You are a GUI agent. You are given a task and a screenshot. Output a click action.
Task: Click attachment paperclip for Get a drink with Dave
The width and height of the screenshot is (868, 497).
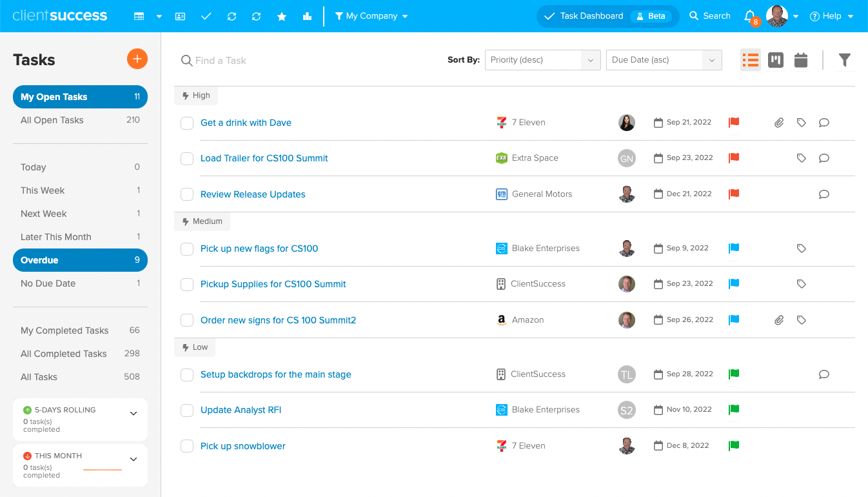point(779,123)
